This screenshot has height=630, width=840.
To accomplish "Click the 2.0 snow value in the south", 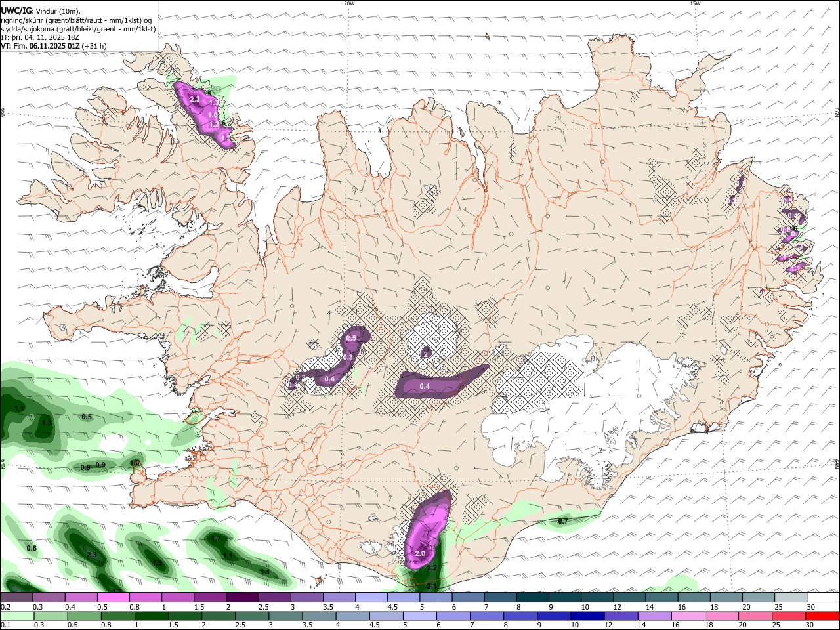I will click(x=420, y=554).
